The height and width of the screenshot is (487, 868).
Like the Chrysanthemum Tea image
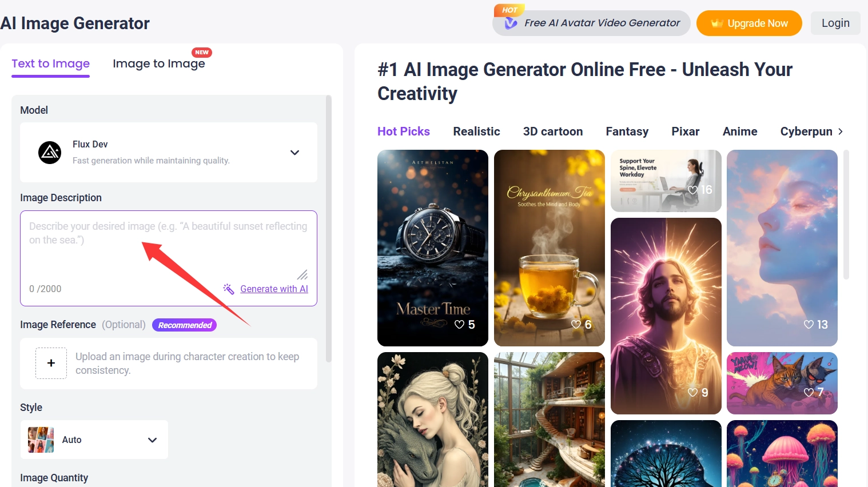click(576, 324)
